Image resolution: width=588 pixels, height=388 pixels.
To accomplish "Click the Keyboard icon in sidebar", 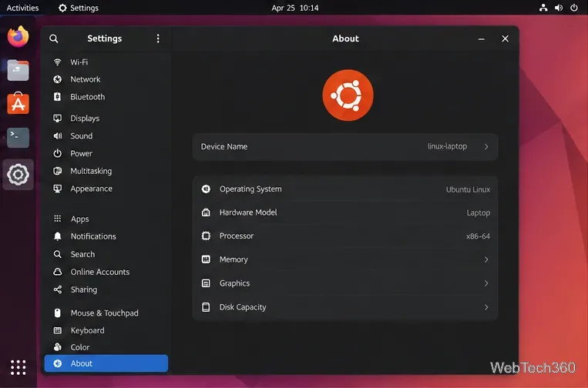I will pos(57,330).
